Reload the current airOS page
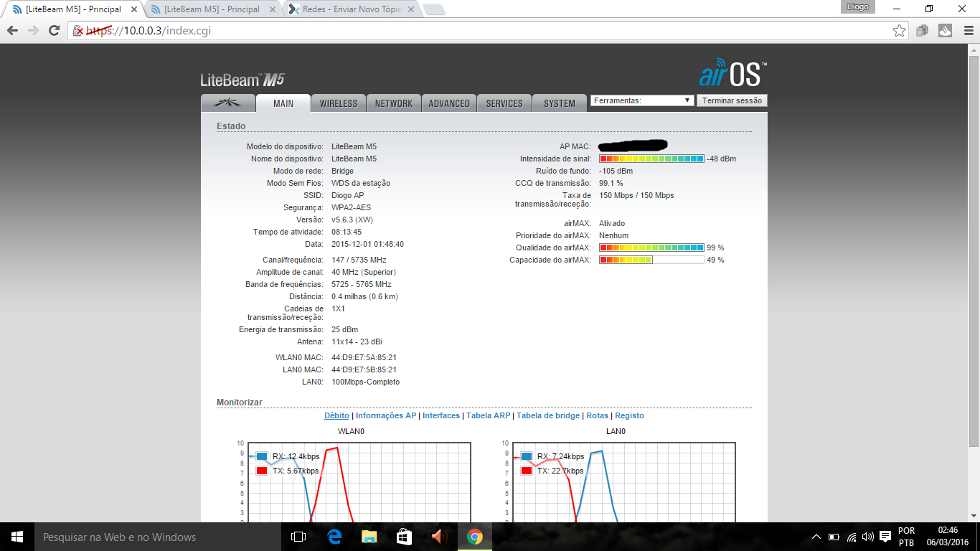Viewport: 980px width, 551px height. (54, 31)
